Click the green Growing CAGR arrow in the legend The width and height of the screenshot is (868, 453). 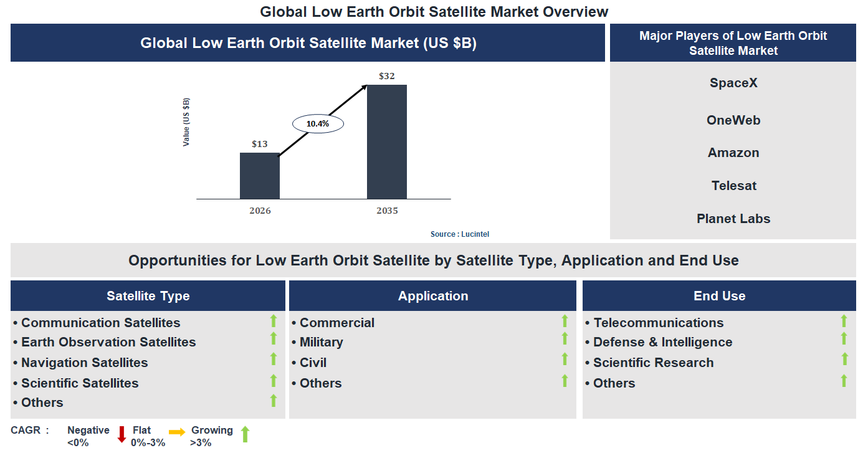tap(246, 434)
